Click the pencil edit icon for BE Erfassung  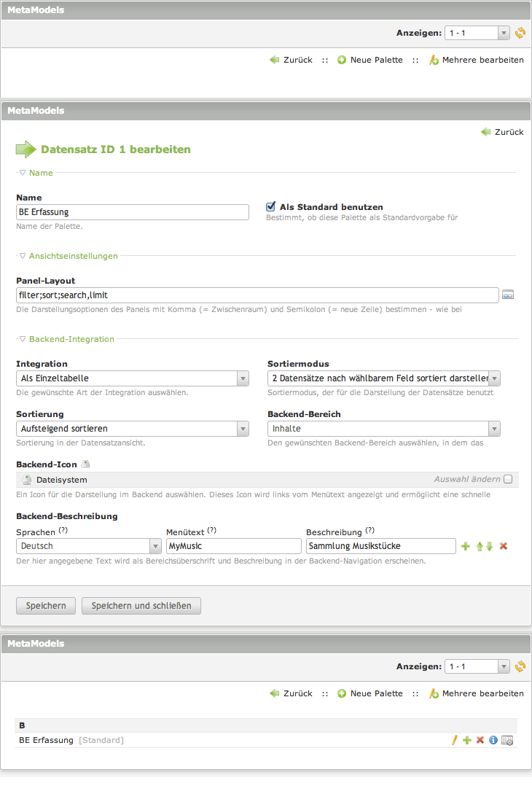454,740
